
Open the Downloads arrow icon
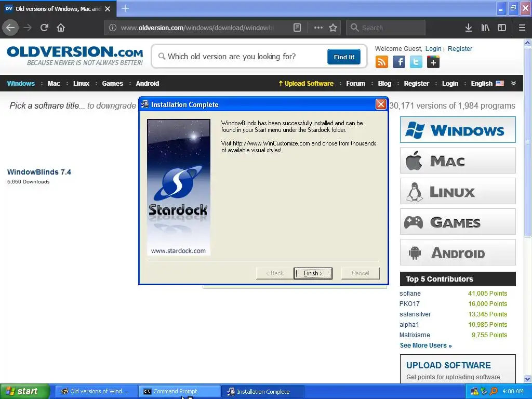tap(469, 28)
